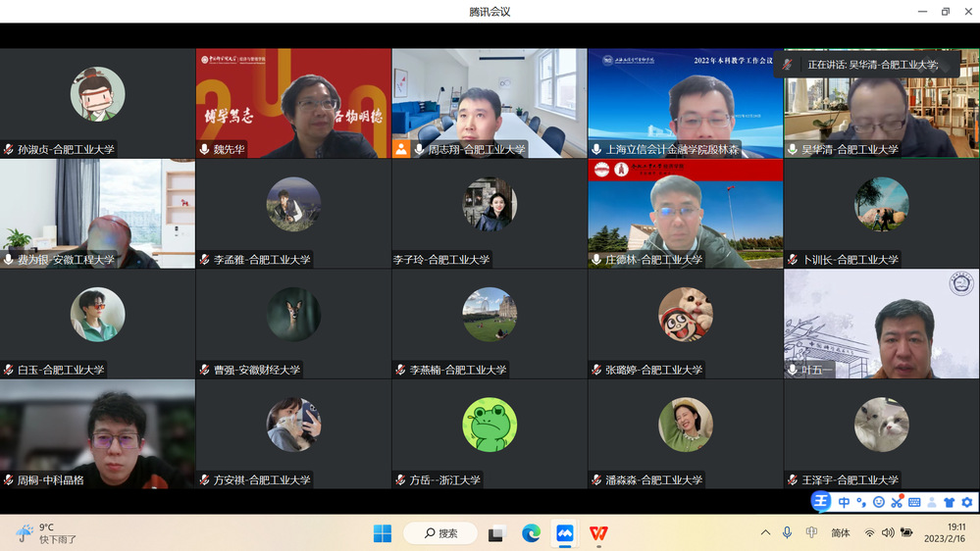Image resolution: width=980 pixels, height=551 pixels.
Task: Click the microphone icon in system tray
Action: [x=787, y=532]
